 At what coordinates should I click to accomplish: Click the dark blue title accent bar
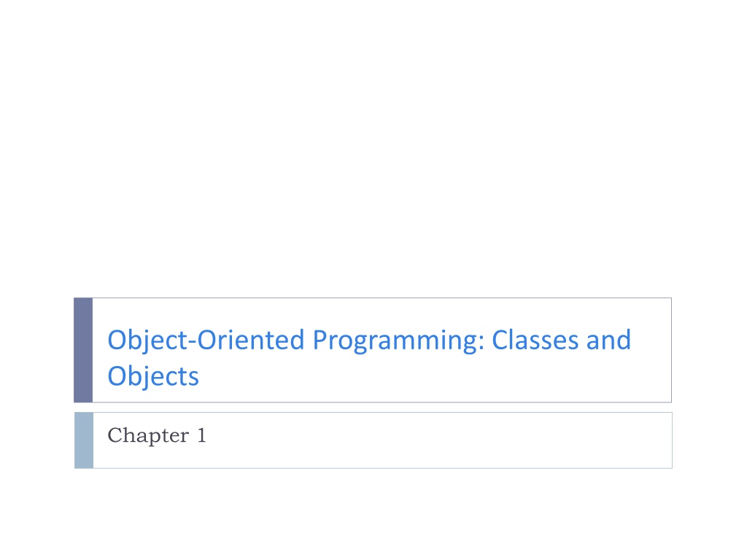pos(83,350)
